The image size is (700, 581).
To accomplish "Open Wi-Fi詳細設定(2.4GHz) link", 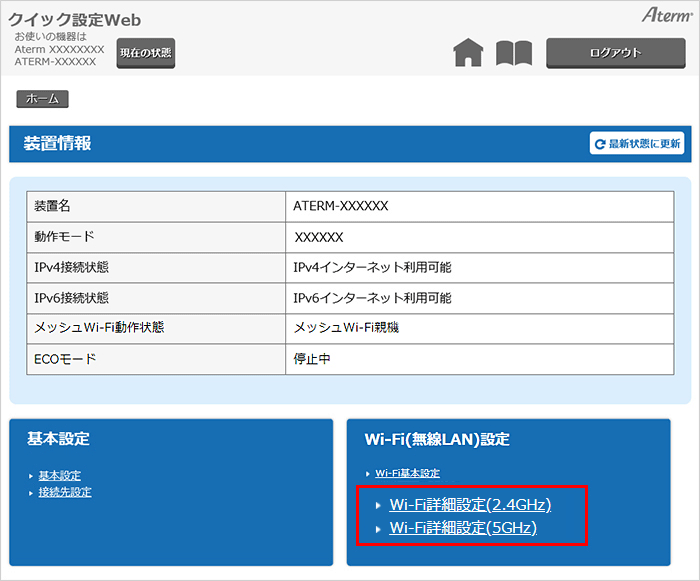I will click(470, 505).
